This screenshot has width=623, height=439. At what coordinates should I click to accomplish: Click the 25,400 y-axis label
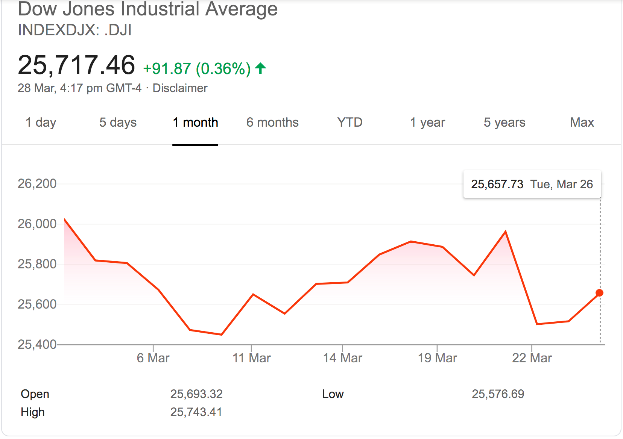[37, 344]
